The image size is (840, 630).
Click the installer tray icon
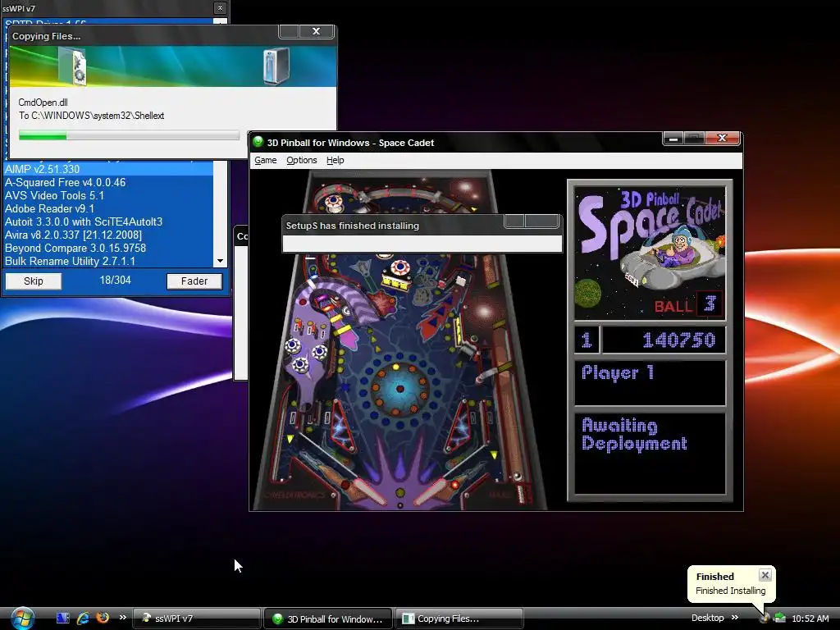coord(764,619)
